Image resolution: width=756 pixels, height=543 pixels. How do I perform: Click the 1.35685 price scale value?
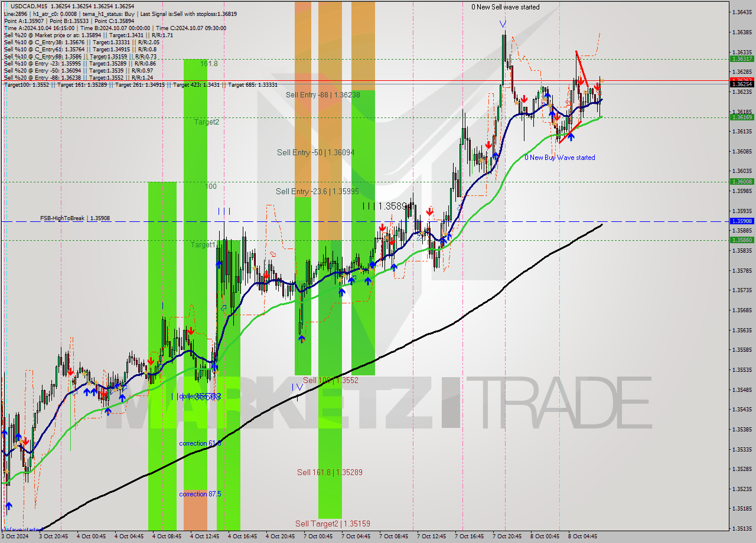pos(742,310)
